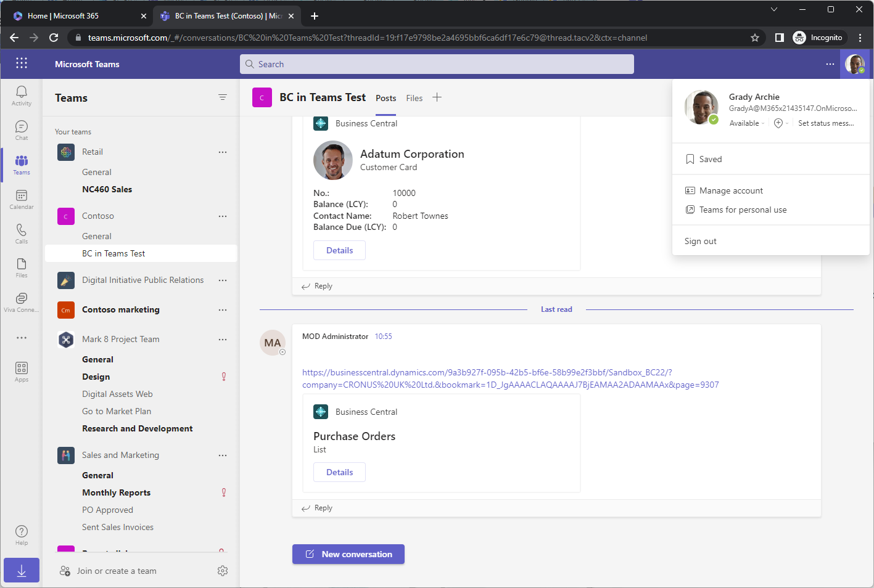Open the Microsoft 365 app launcher grid
The height and width of the screenshot is (588, 874).
[22, 63]
